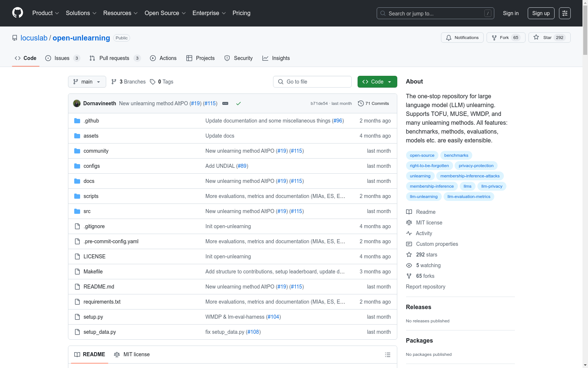The image size is (588, 368).
Task: Click the Sign in link
Action: [x=511, y=13]
